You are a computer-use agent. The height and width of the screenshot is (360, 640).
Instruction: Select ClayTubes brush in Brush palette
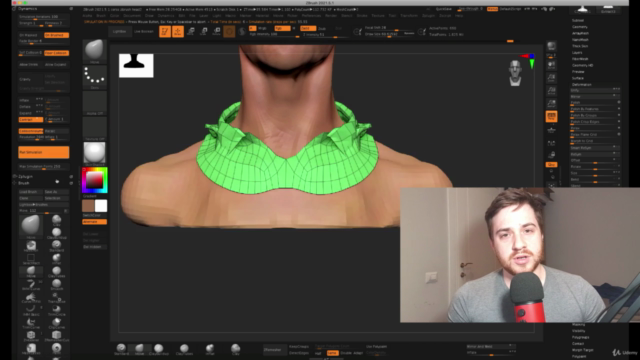(56, 272)
